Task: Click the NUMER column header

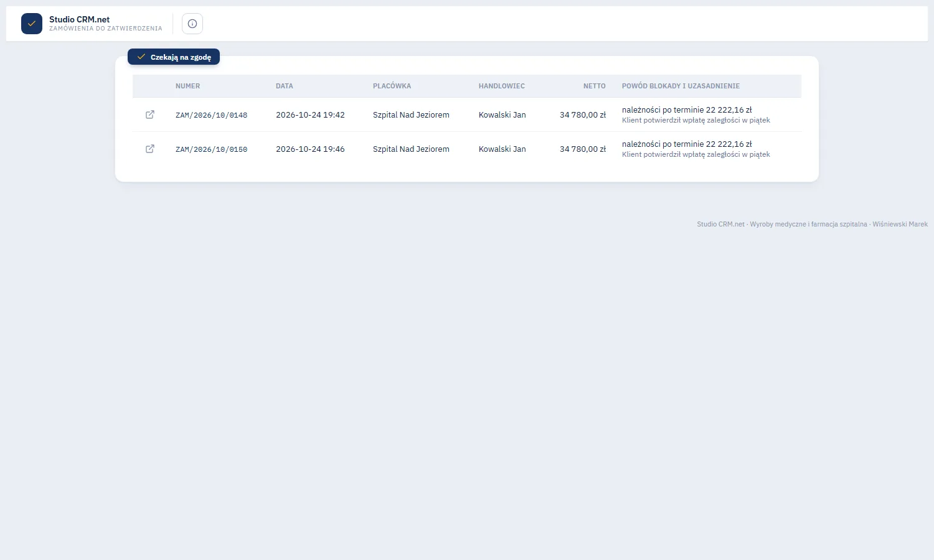Action: (188, 86)
